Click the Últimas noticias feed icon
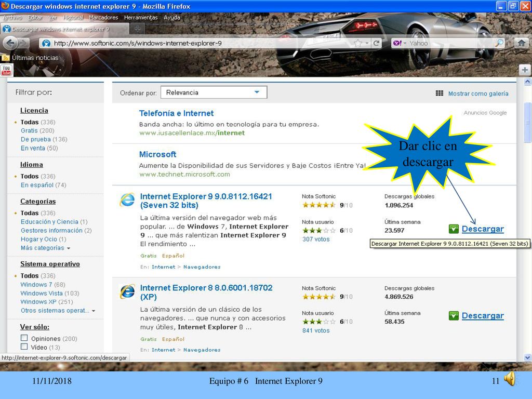Image resolution: width=532 pixels, height=399 pixels. click(x=5, y=58)
